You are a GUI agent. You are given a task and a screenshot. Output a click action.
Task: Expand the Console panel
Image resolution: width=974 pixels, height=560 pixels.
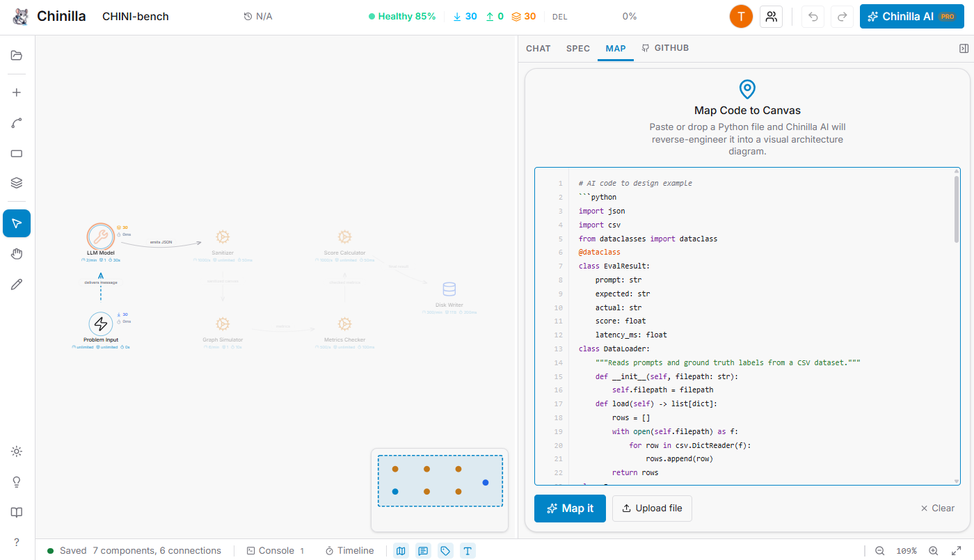click(276, 551)
